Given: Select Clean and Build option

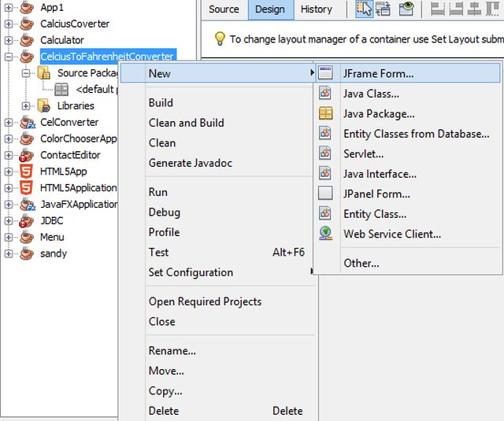Looking at the screenshot, I should click(217, 123).
